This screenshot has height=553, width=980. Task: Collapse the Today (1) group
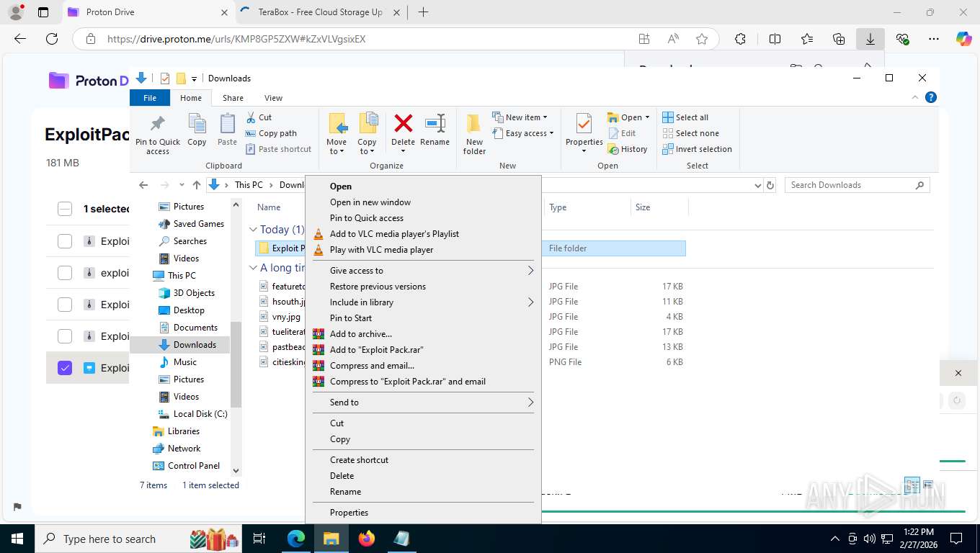(x=253, y=230)
